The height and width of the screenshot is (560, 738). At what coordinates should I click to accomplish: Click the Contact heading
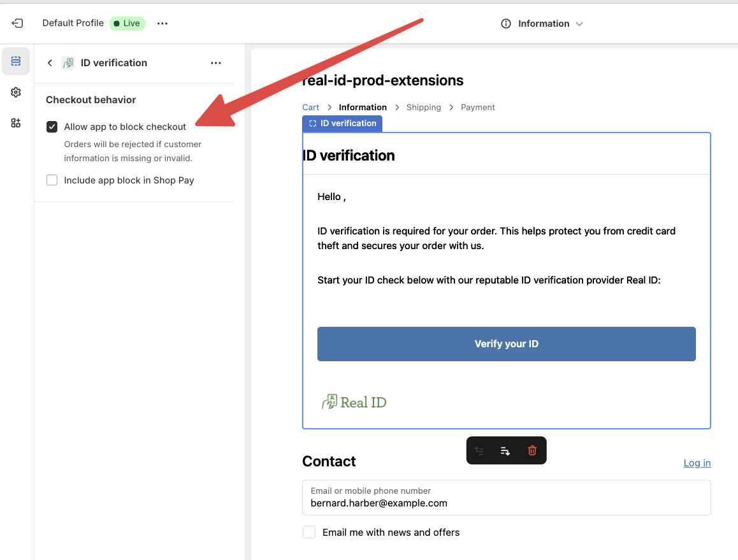329,462
